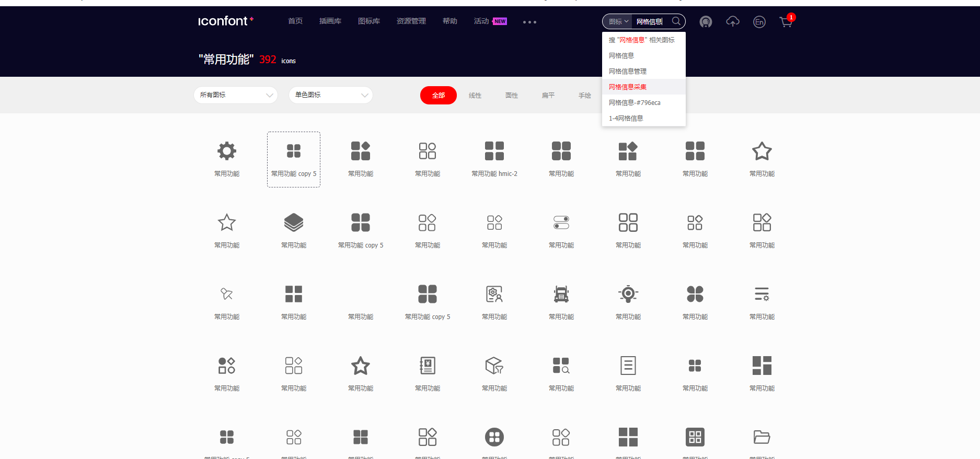980x459 pixels.
Task: Click the pushpin 常用功能 icon
Action: coord(227,294)
